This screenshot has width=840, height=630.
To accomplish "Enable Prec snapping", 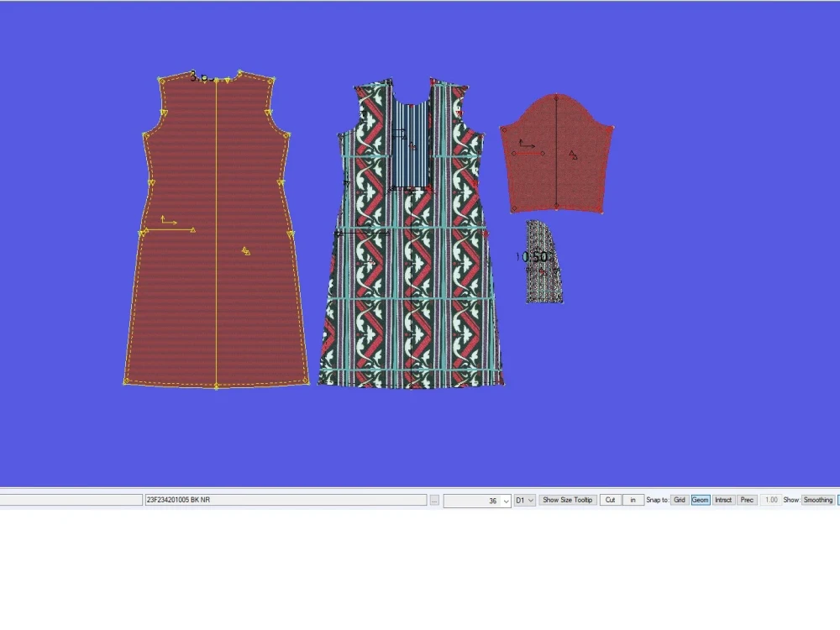I will 747,500.
